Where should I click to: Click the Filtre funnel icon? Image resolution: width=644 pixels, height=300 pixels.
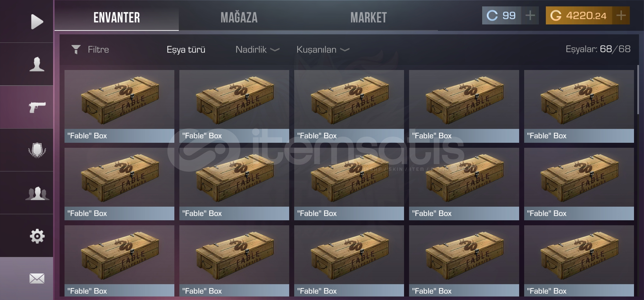click(76, 49)
